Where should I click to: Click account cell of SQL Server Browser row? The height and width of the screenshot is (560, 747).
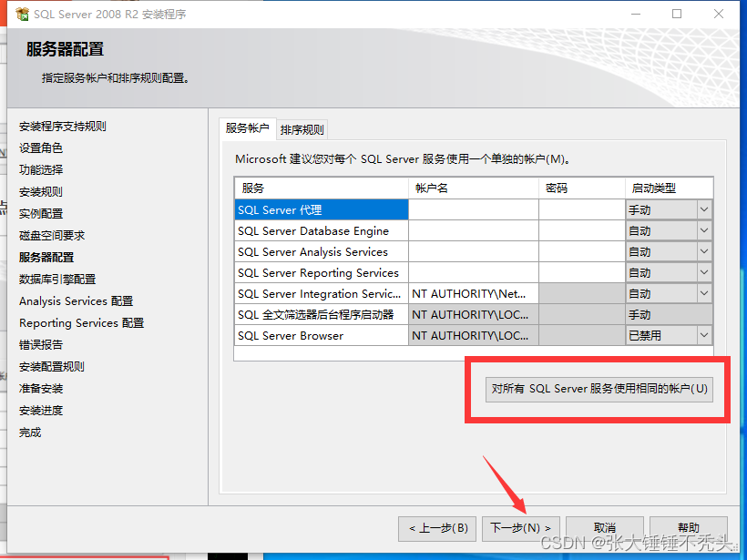(474, 335)
